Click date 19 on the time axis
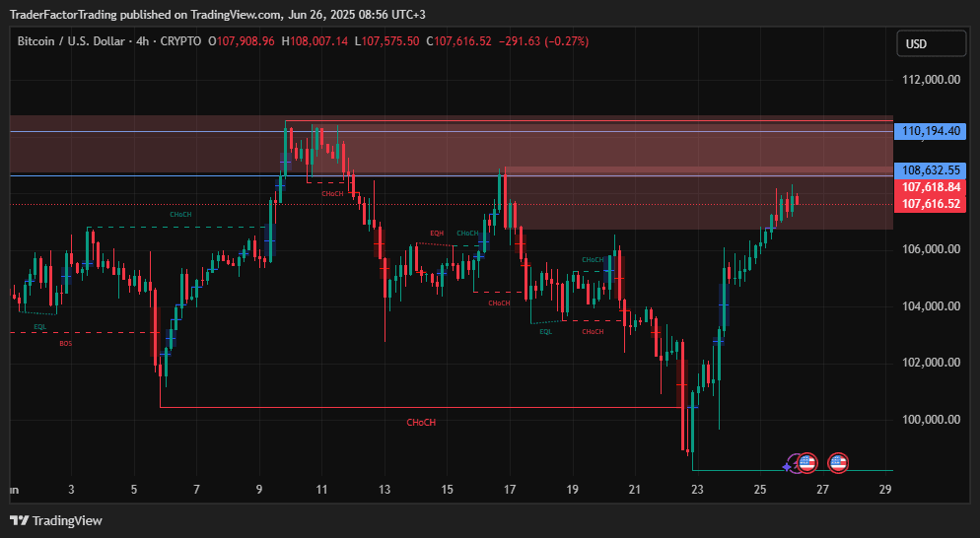 [572, 490]
